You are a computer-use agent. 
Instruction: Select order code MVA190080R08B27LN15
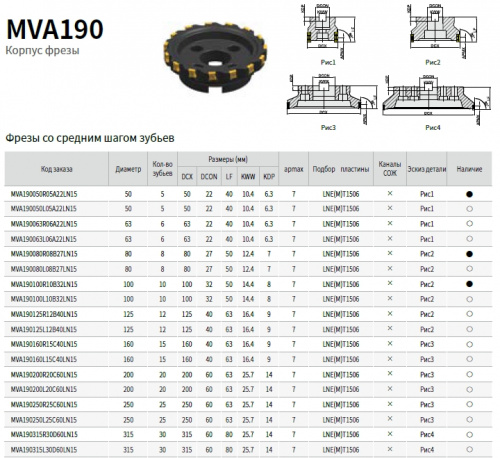click(x=44, y=254)
